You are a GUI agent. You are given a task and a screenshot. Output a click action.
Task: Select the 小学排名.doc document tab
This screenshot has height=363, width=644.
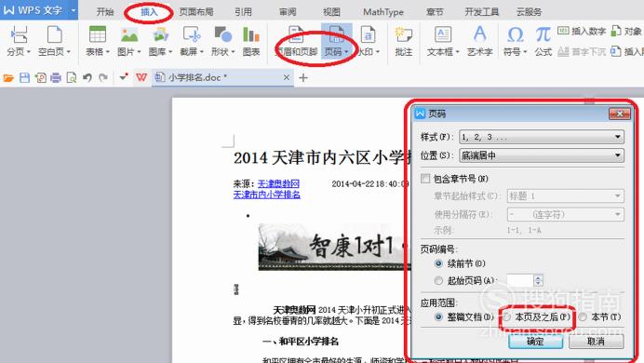222,77
